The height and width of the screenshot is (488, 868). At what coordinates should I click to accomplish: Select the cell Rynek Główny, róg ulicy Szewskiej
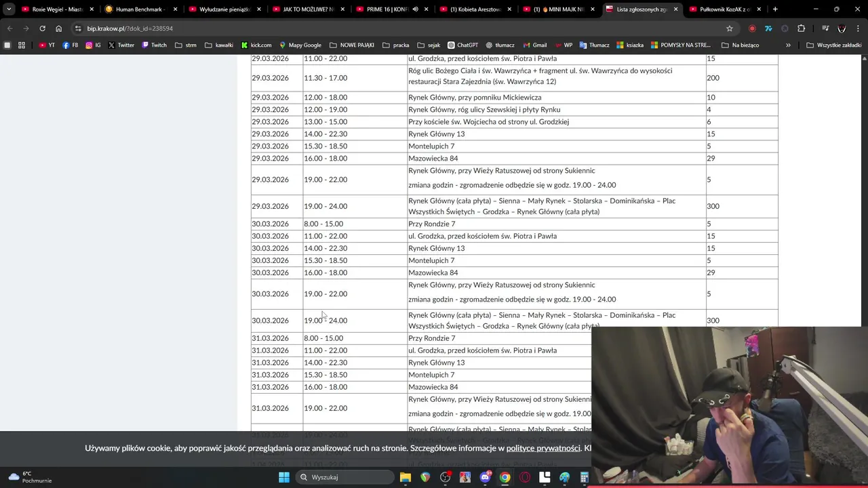556,109
